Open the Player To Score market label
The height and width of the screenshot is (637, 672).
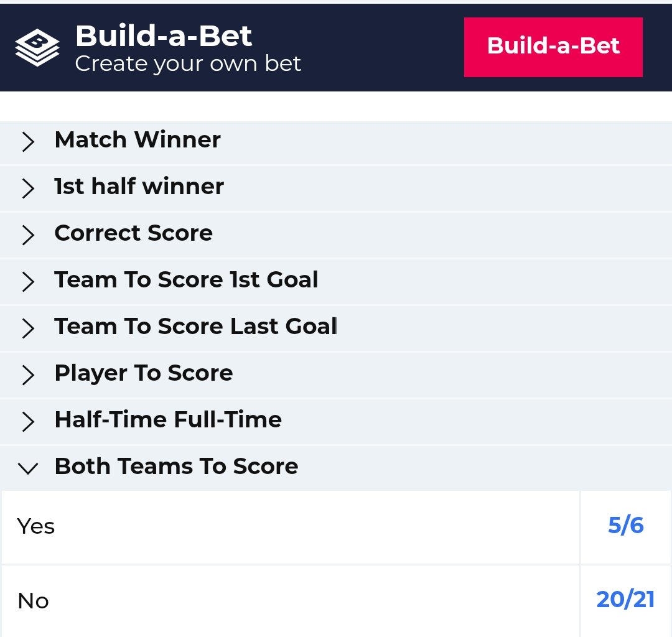point(143,373)
